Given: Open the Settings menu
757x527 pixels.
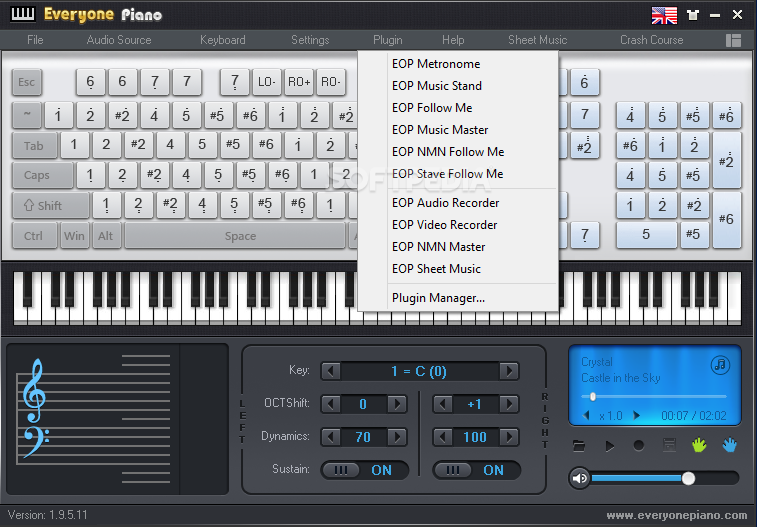Looking at the screenshot, I should click(x=310, y=40).
